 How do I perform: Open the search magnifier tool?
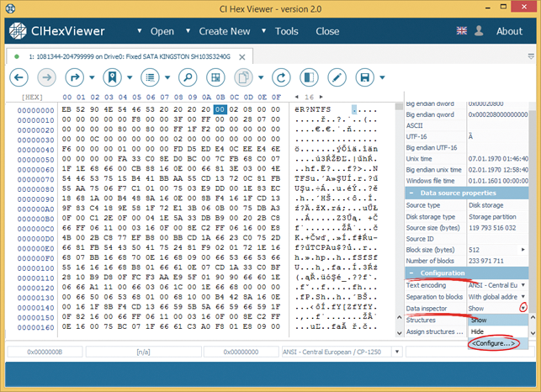188,77
